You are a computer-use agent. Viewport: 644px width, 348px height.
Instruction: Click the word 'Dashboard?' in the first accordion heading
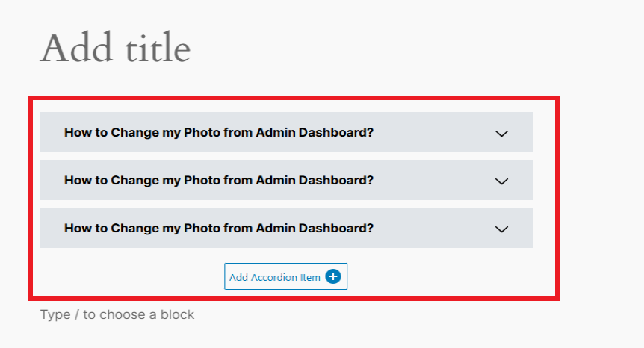point(336,132)
